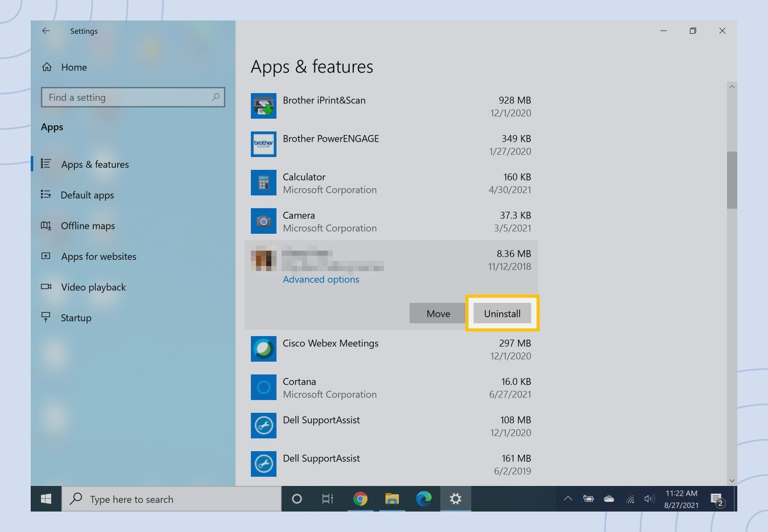Click the app list scrollbar thumb

coord(732,180)
